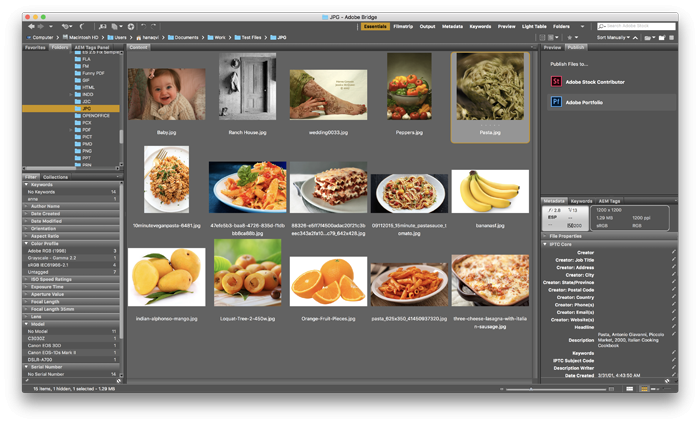Open the Preview panel tab

(552, 47)
